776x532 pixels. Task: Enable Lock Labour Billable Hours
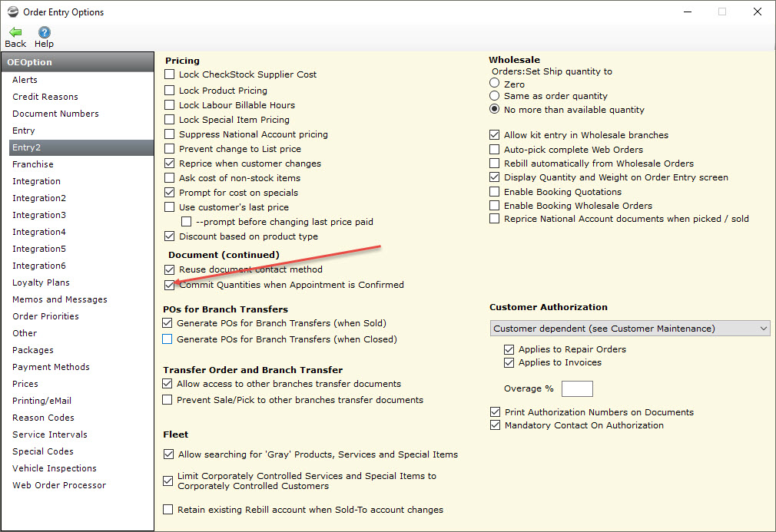pos(169,105)
